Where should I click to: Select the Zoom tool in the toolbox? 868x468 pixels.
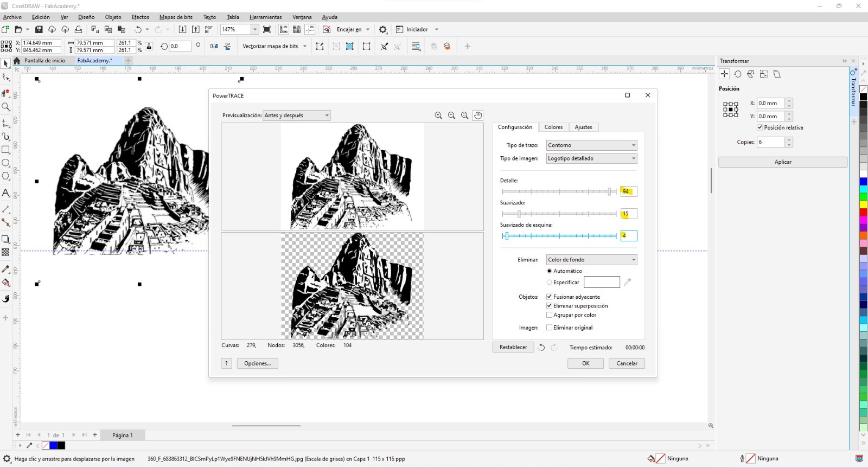tap(6, 107)
